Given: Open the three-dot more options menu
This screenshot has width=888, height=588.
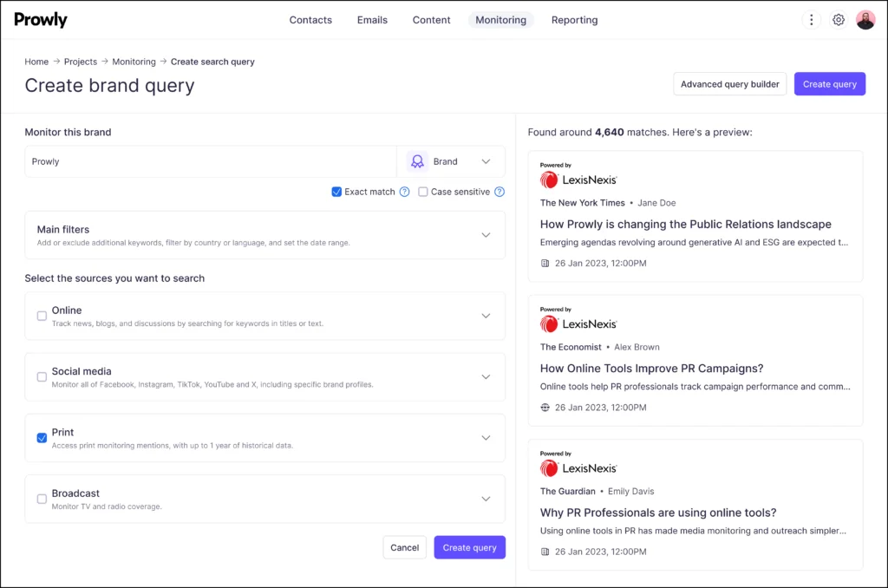Looking at the screenshot, I should click(x=811, y=20).
